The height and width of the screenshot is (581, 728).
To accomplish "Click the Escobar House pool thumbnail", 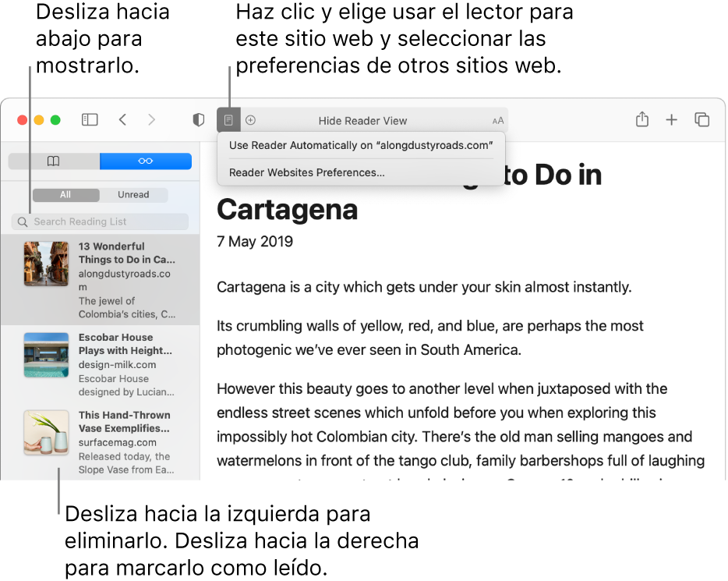I will 47,355.
